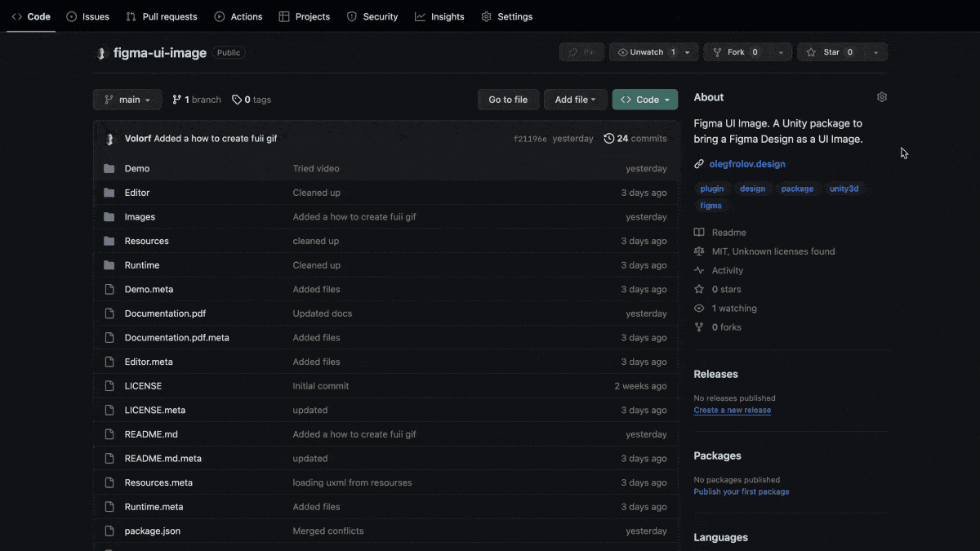Click the Pin button

pyautogui.click(x=582, y=52)
